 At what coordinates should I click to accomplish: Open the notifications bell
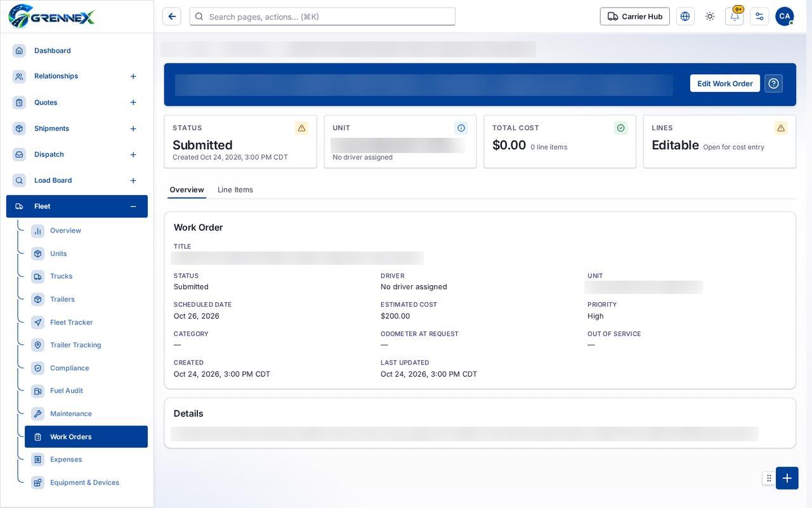[x=735, y=17]
